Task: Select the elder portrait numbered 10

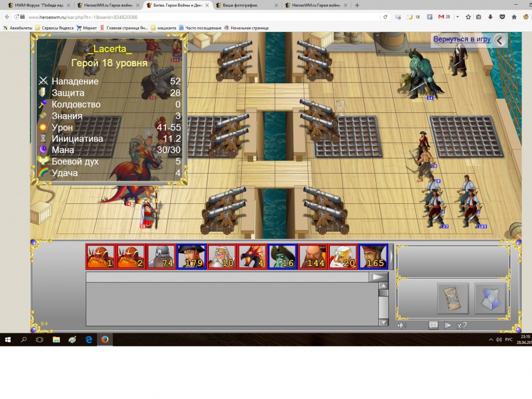Action: (x=222, y=257)
